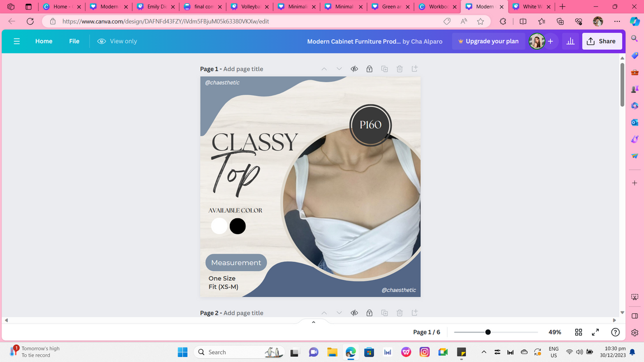Image resolution: width=644 pixels, height=362 pixels.
Task: Expand the page thumbnails panel chevron
Action: click(314, 322)
